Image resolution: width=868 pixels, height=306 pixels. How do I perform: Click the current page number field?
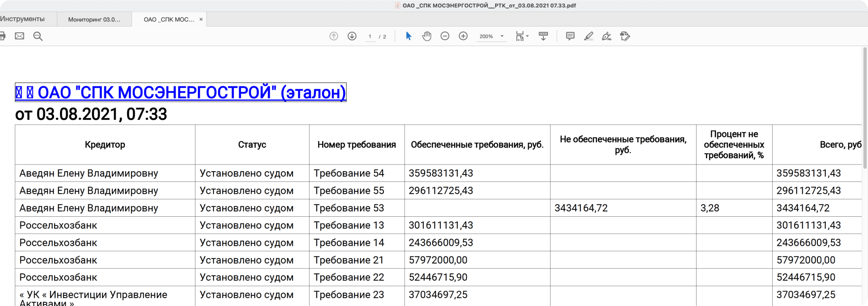click(370, 37)
